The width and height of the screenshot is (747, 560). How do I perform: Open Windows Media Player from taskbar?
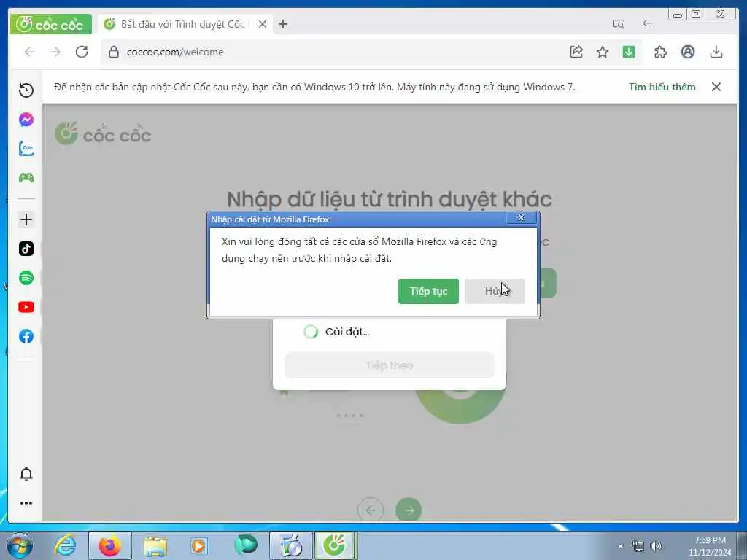point(199,545)
